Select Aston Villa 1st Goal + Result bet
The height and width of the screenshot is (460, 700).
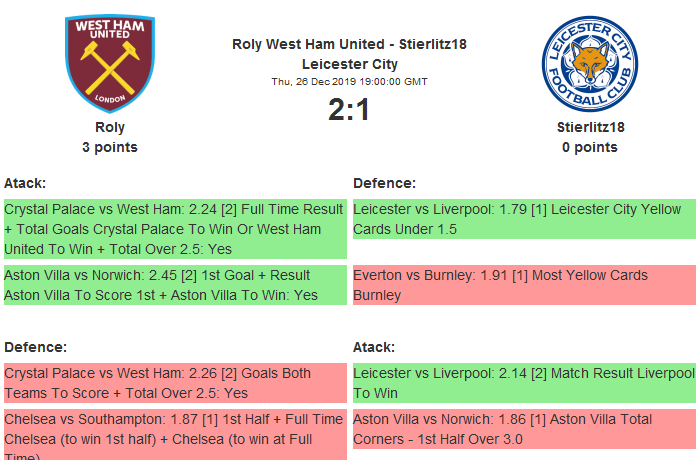pos(174,285)
